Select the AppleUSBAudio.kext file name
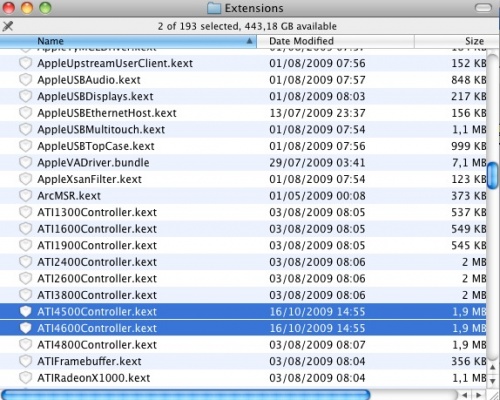Screen dimensions: 500x400 [x=89, y=80]
